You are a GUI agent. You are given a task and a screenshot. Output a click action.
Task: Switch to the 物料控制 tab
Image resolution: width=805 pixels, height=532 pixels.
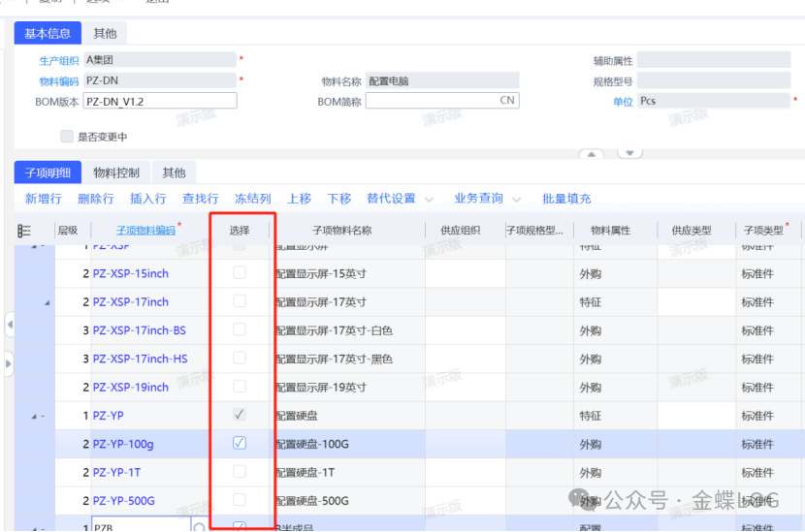point(115,173)
